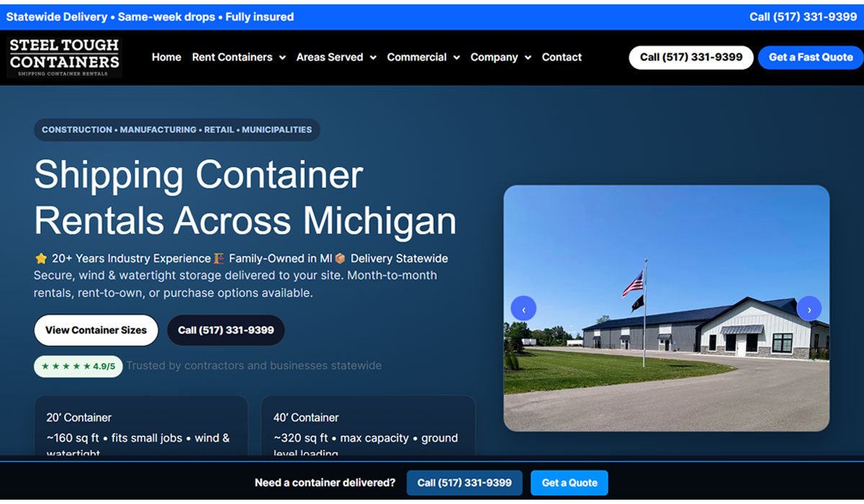Click the Trusted by contractors and businesses text

(253, 366)
